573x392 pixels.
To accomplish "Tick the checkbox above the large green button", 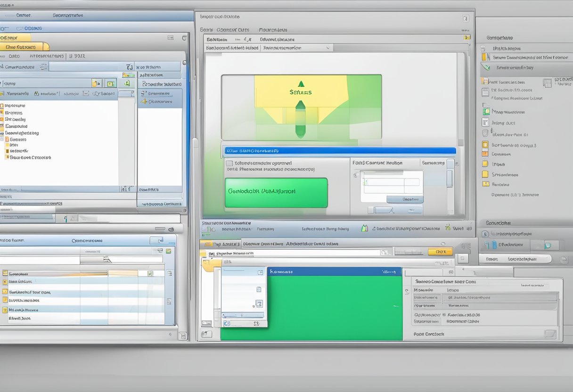I will coord(229,163).
